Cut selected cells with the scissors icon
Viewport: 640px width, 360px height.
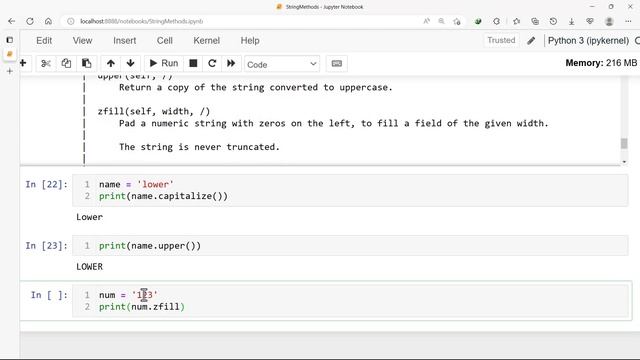[46, 63]
